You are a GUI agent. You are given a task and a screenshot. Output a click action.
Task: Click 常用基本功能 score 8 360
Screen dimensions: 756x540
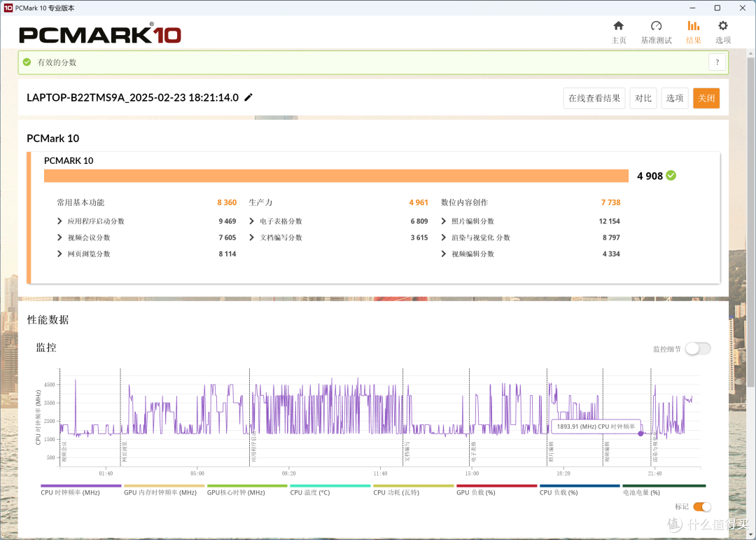coord(227,202)
